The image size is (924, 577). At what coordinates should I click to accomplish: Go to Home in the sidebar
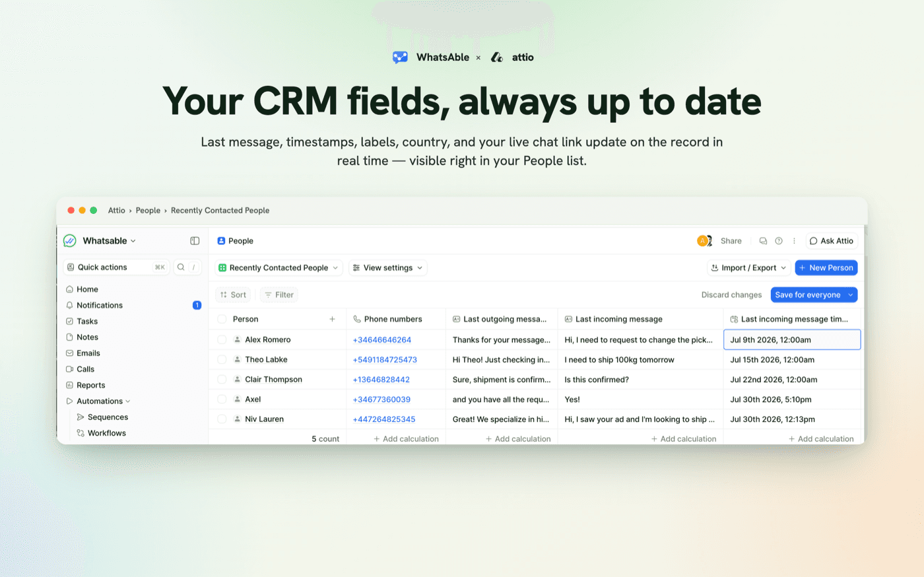pyautogui.click(x=87, y=289)
